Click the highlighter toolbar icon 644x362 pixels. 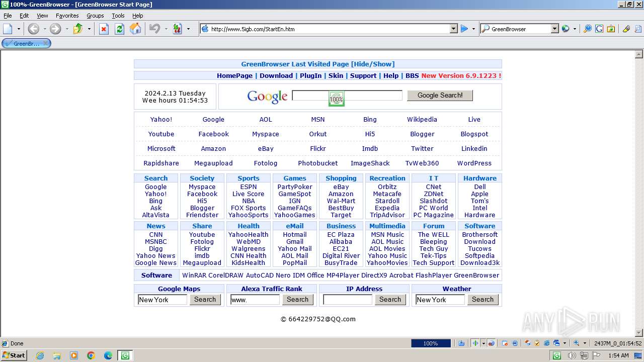(x=626, y=29)
